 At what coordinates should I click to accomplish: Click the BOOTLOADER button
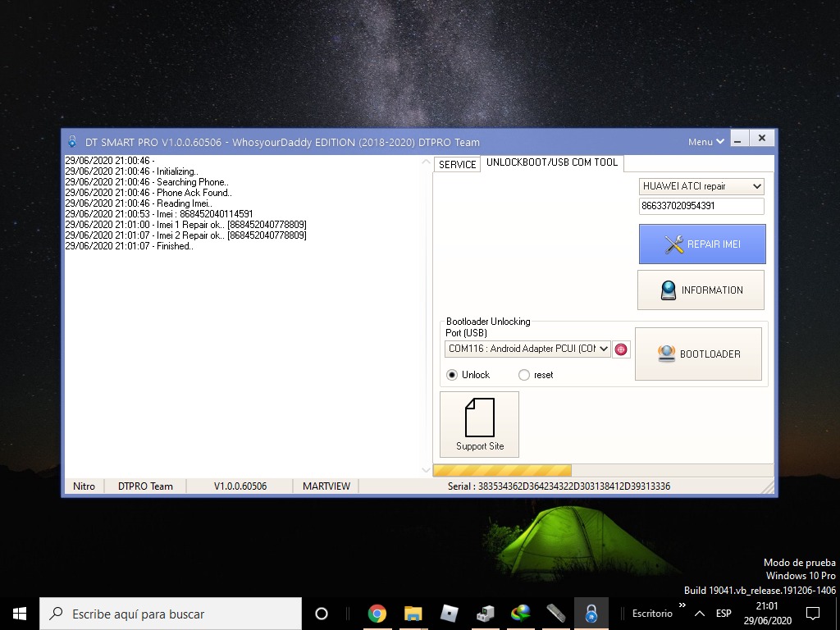coord(698,354)
